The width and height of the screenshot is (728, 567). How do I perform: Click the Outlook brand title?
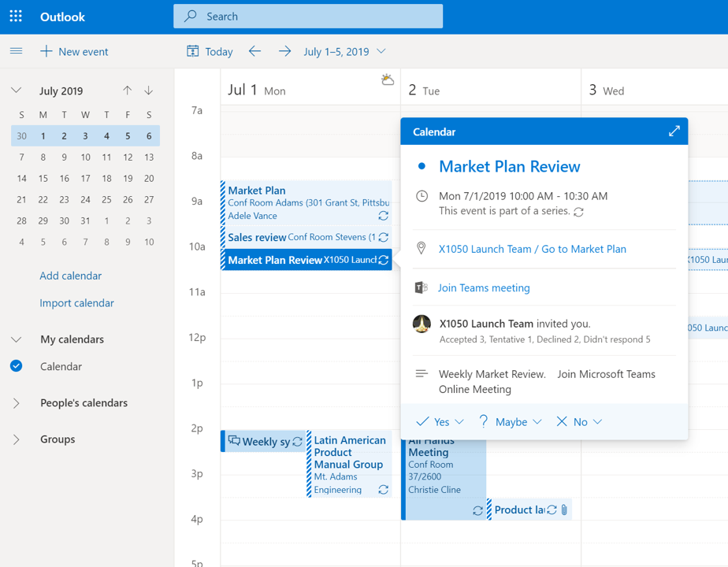(62, 17)
